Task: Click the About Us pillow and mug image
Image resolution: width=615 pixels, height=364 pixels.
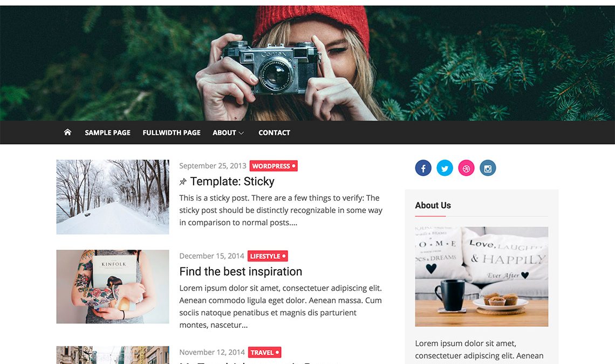Action: 482,277
